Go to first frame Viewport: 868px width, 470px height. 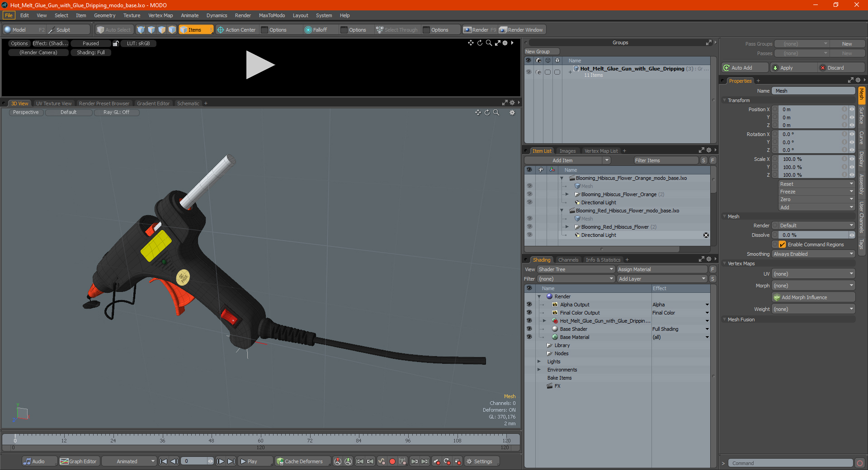click(x=164, y=461)
